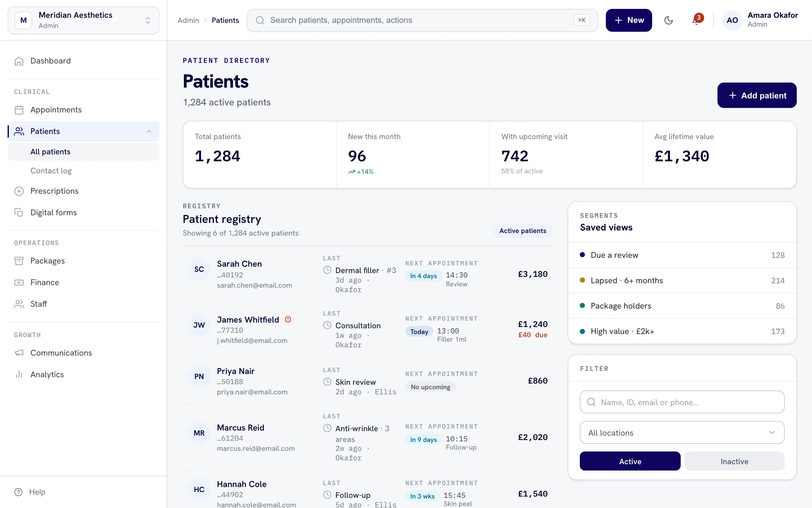Focus the global search patients field

422,20
